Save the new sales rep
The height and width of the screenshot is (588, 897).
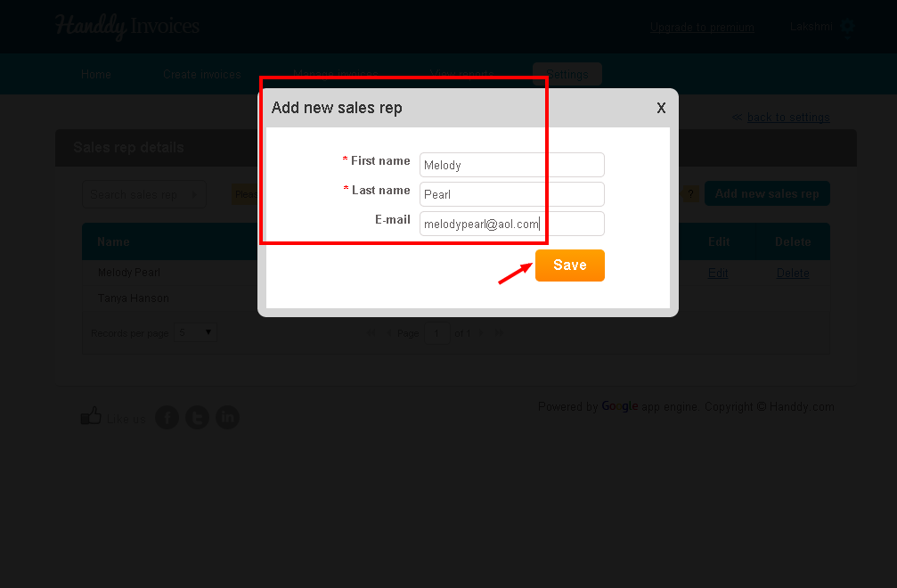tap(570, 265)
